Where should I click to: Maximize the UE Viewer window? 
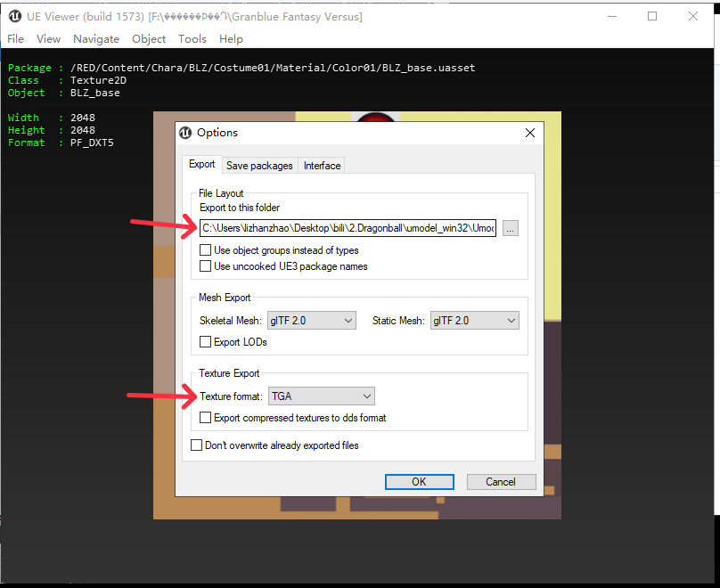(652, 17)
